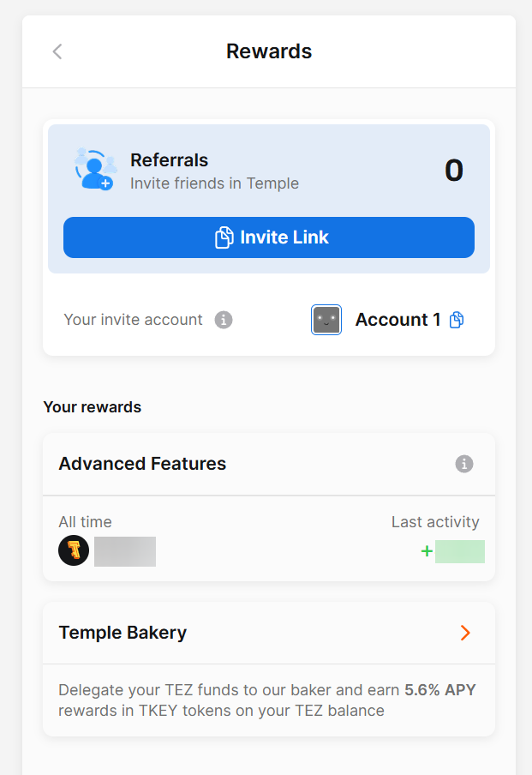
Task: Select the Your rewards section heading
Action: pyautogui.click(x=92, y=407)
